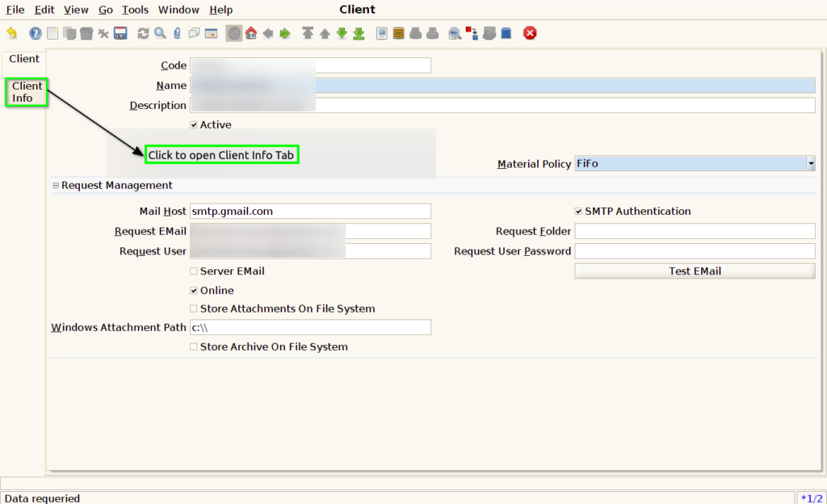Click the Copy record toolbar icon
Image resolution: width=827 pixels, height=504 pixels.
tap(69, 33)
